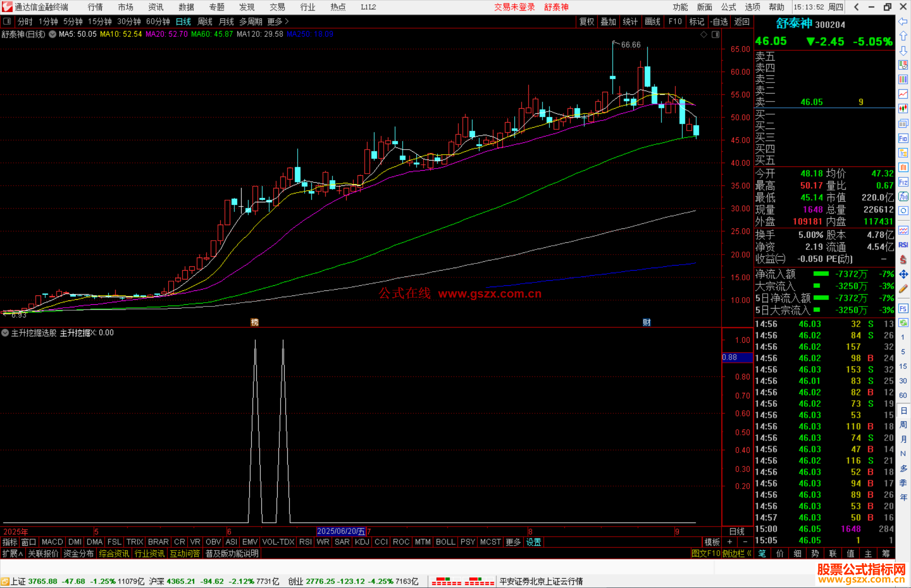Select the 5-minute period in right sidebar

point(903,352)
